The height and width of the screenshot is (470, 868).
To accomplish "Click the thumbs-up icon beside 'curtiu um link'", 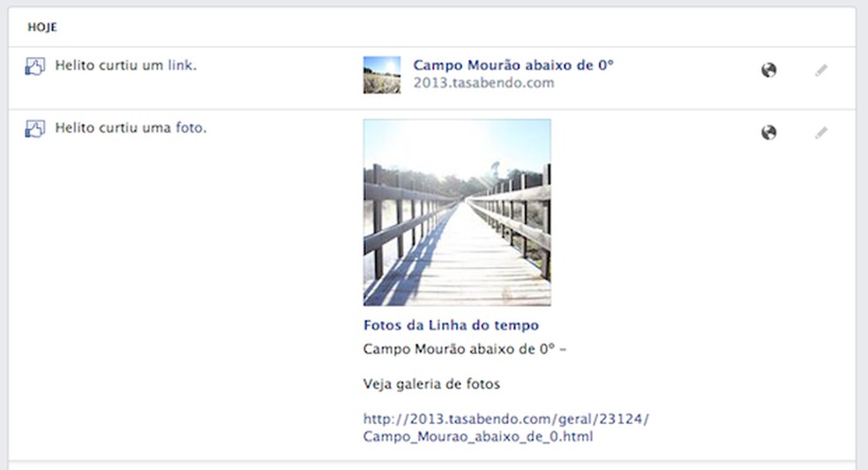I will click(x=35, y=66).
